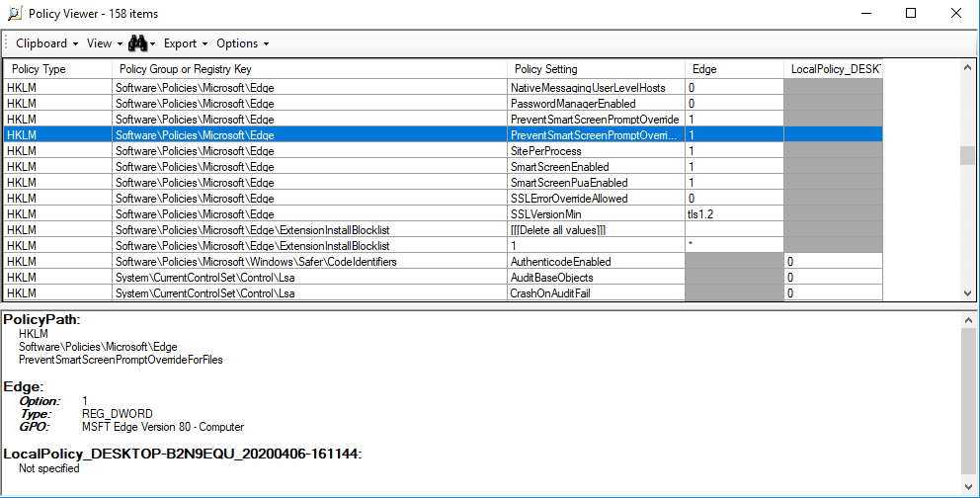Image resolution: width=980 pixels, height=498 pixels.
Task: Click the details pane scroll down arrow
Action: click(x=968, y=485)
